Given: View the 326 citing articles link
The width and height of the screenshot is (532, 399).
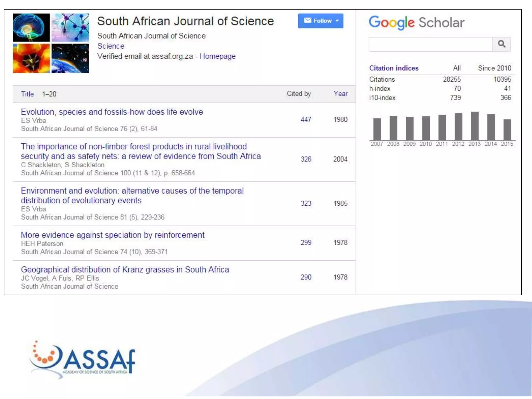Looking at the screenshot, I should coord(306,159).
